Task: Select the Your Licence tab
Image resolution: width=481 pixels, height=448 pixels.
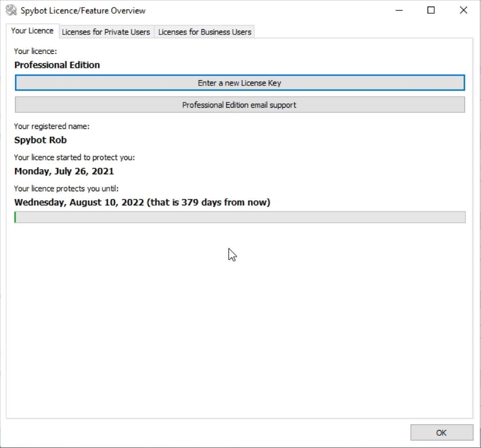Action: pos(33,31)
